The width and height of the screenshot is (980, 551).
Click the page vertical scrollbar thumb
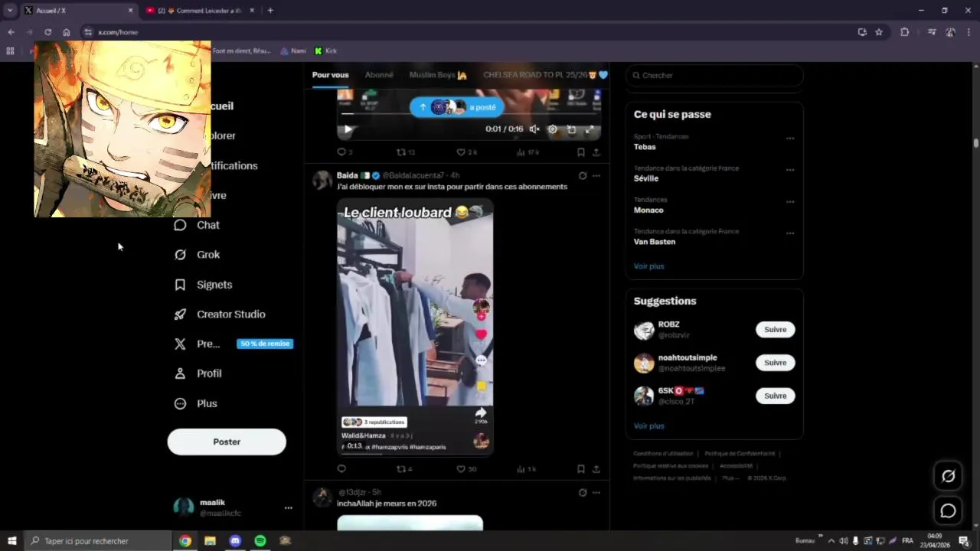pos(976,143)
